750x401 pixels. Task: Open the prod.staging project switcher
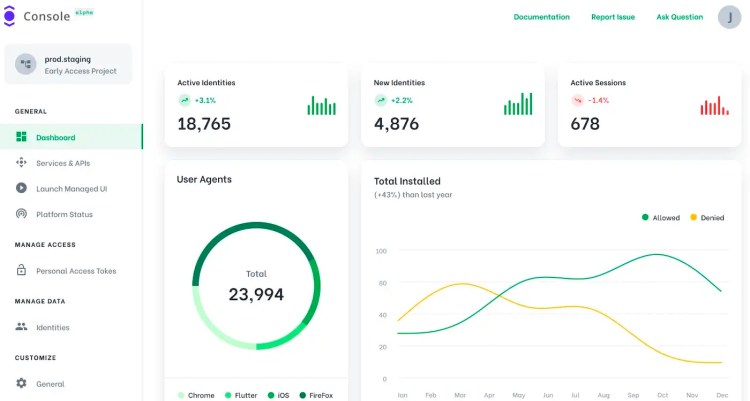point(68,65)
